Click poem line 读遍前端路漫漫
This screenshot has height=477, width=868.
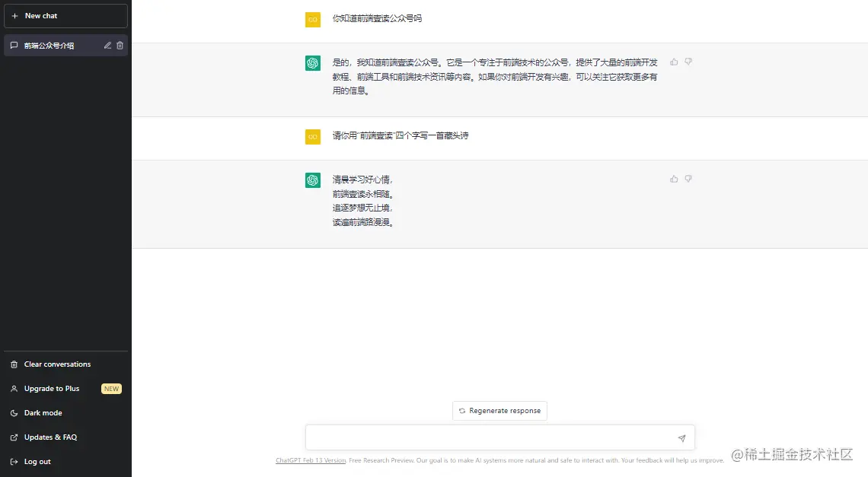point(363,222)
